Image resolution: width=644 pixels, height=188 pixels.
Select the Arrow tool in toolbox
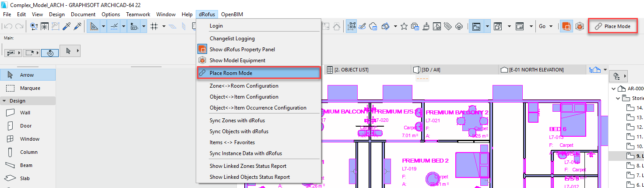click(28, 75)
